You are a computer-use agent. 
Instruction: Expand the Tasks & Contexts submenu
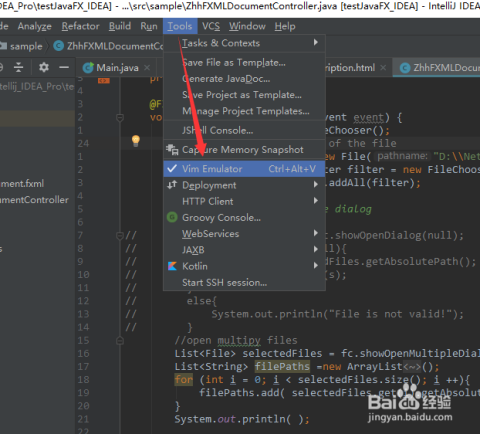click(244, 43)
